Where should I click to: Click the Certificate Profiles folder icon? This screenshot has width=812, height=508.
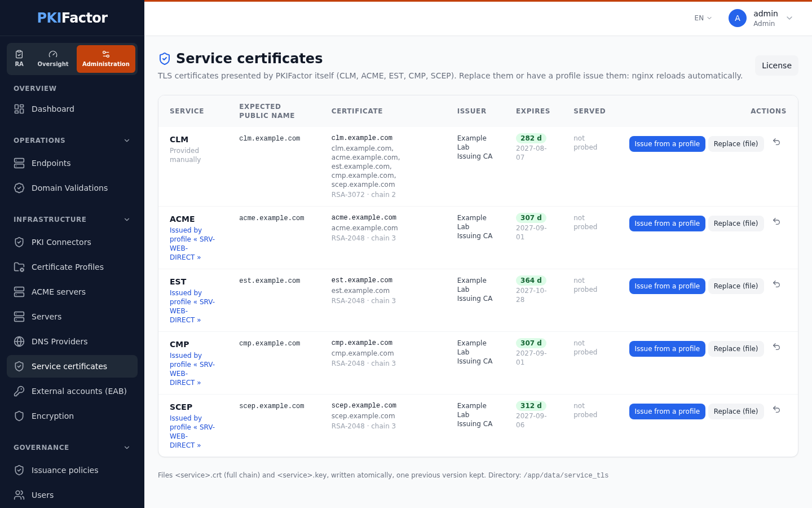coord(19,267)
